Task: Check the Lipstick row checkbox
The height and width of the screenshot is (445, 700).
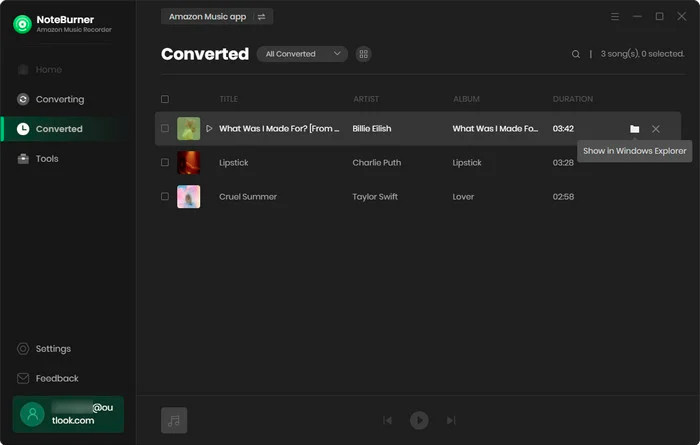Action: (x=165, y=162)
